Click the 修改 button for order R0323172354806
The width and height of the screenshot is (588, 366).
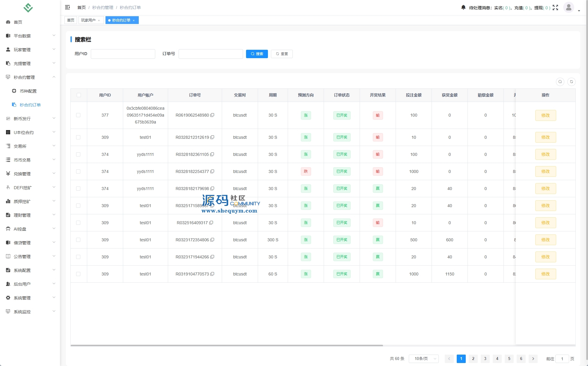[545, 240]
